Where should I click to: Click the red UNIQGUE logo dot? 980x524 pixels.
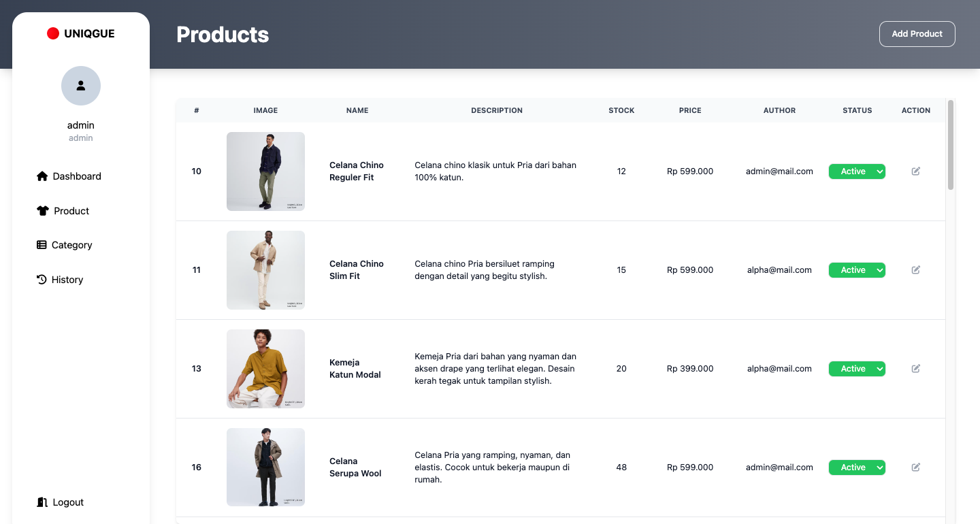click(53, 33)
